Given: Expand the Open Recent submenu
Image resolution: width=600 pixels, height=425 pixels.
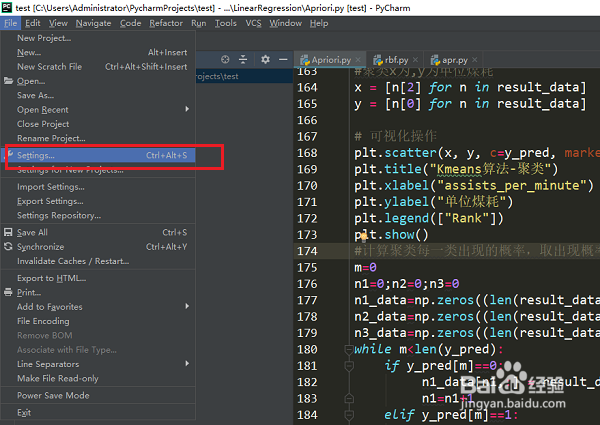Looking at the screenshot, I should point(98,110).
